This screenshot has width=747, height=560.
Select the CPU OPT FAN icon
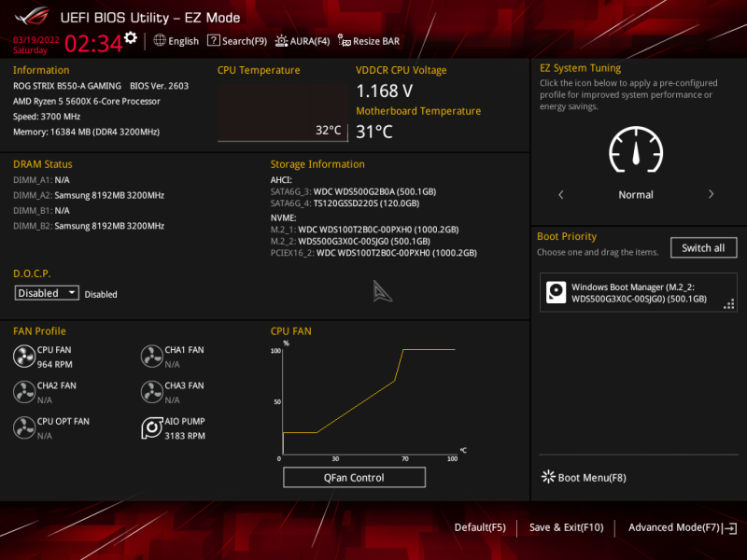click(24, 427)
